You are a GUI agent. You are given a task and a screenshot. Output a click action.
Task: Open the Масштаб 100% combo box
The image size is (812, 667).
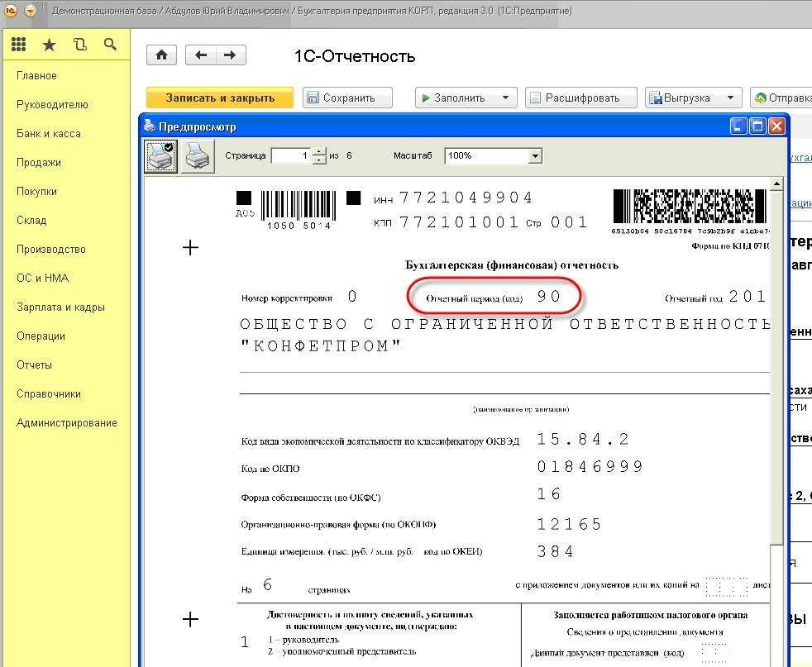[x=535, y=155]
